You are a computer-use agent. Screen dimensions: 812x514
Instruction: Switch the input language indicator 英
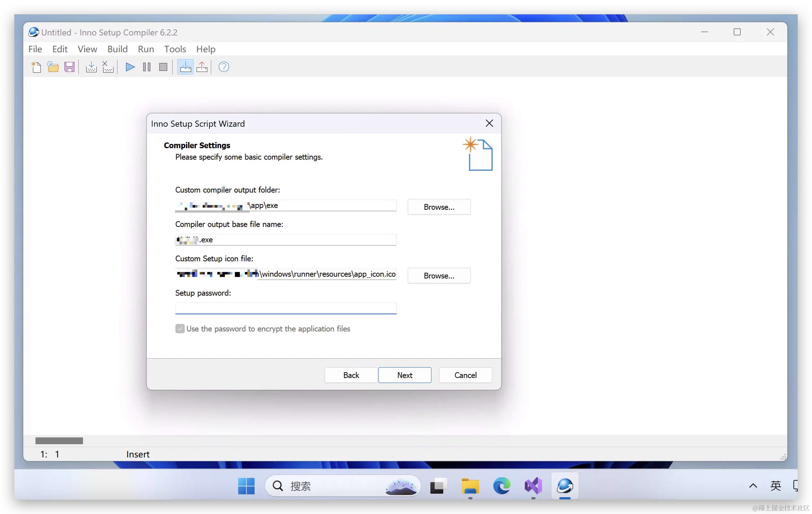[775, 486]
